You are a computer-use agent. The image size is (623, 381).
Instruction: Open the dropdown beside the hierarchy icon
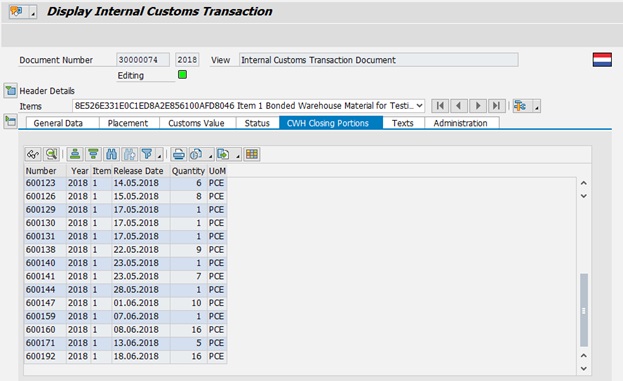click(536, 106)
